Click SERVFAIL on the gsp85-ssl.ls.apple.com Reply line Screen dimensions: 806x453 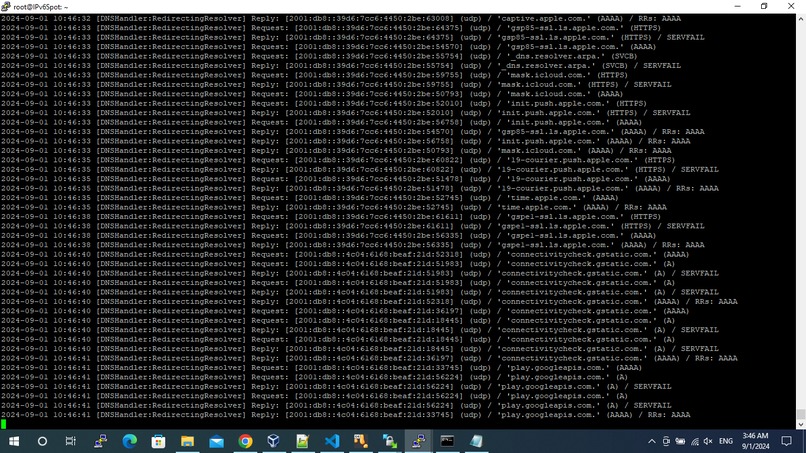[685, 38]
